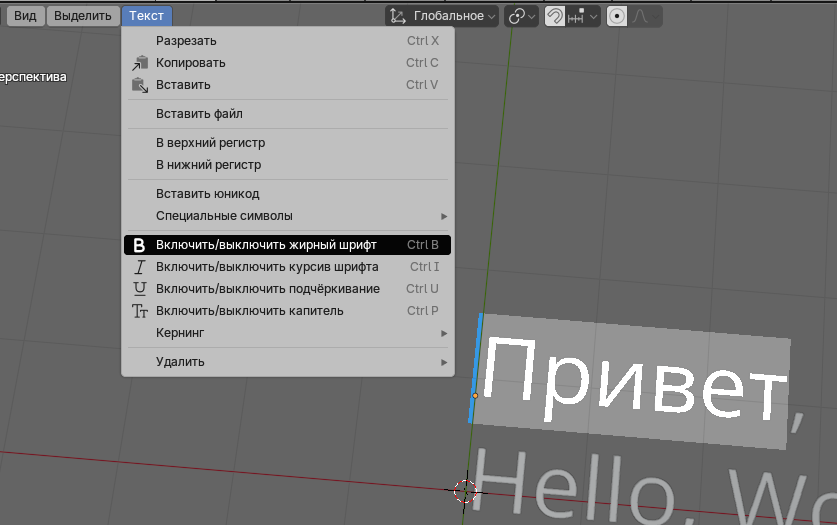Toggle the snapping magnet button
This screenshot has width=837, height=525.
coord(555,16)
